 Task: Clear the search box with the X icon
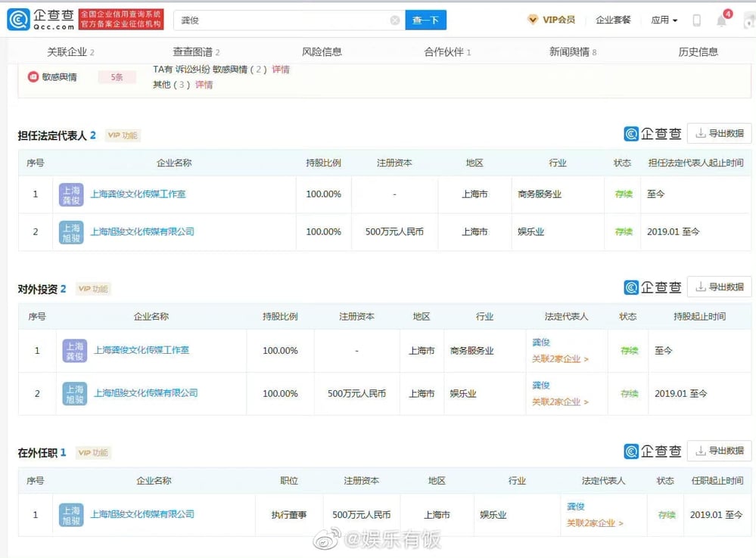[x=395, y=20]
